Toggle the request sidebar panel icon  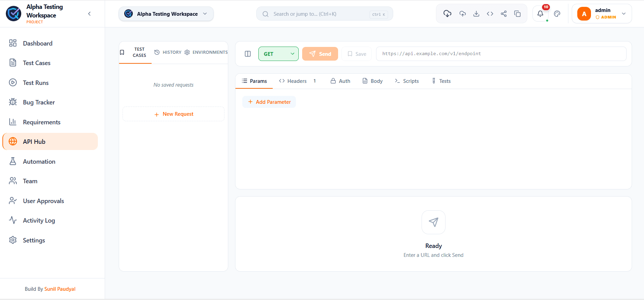coord(248,54)
